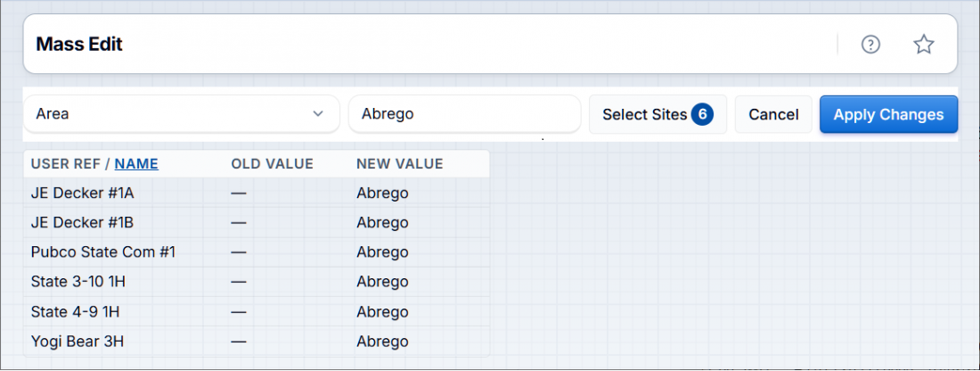This screenshot has width=980, height=371.
Task: Click the new value Abrego for Yogi Bear 3H
Action: (x=382, y=342)
